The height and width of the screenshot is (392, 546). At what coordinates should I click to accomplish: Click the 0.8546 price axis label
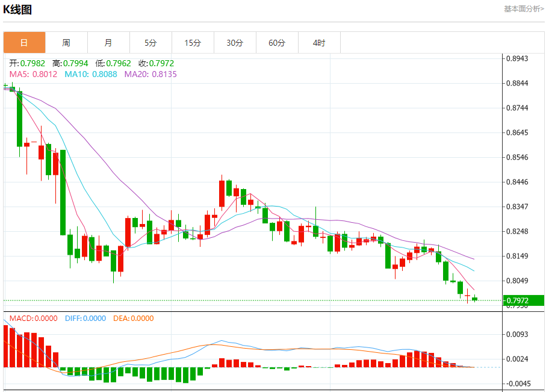(x=517, y=158)
